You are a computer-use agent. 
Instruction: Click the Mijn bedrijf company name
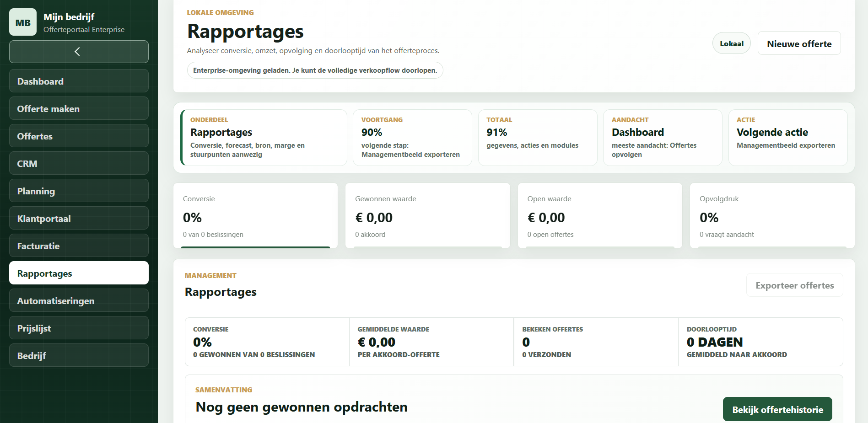[x=69, y=17]
